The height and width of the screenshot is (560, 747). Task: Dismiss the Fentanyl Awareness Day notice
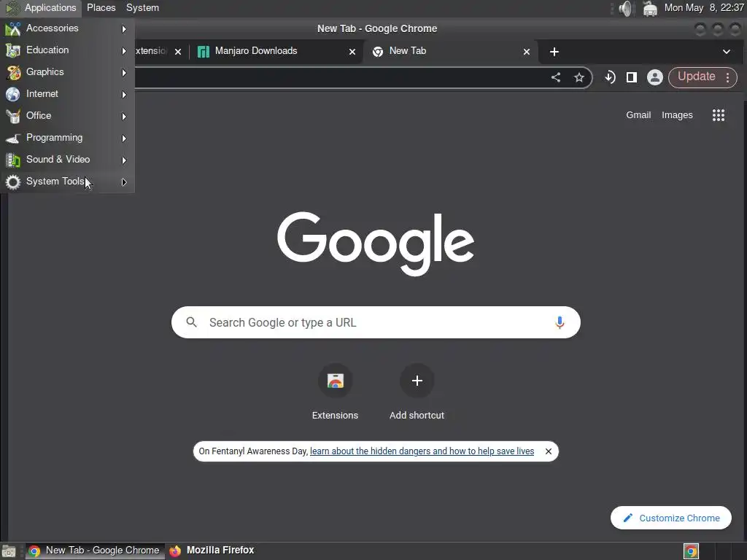pos(549,451)
